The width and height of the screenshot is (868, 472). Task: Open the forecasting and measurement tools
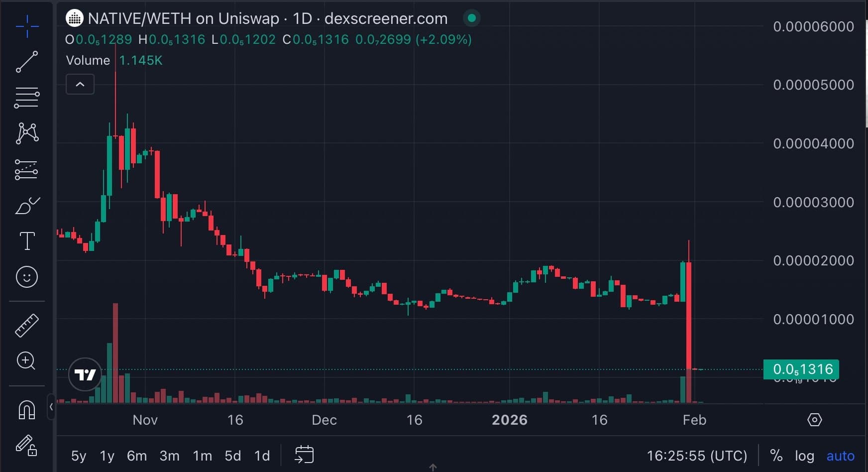[x=27, y=170]
